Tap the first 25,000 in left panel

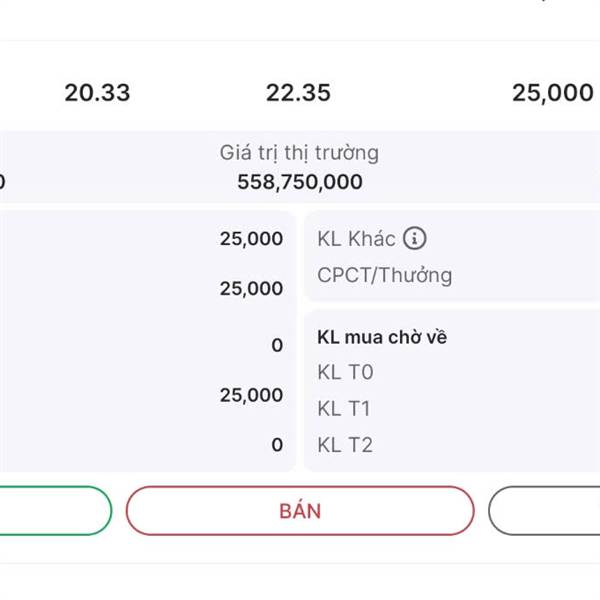pyautogui.click(x=251, y=239)
